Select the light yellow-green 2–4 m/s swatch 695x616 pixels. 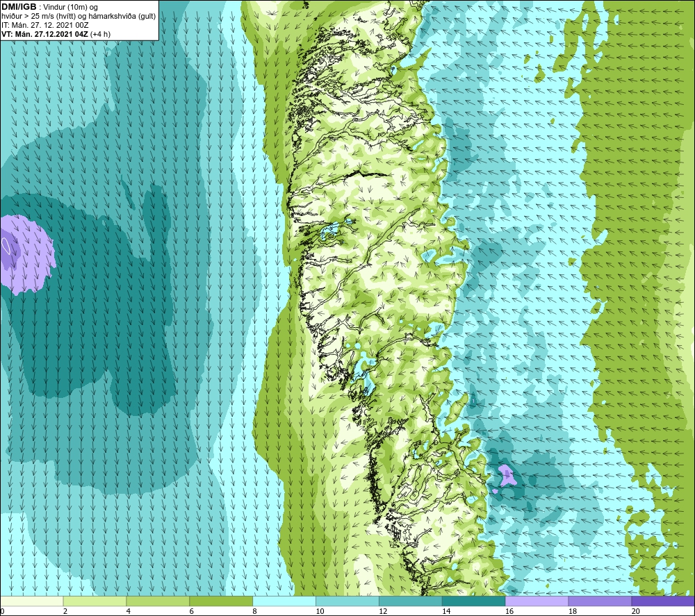pos(95,601)
